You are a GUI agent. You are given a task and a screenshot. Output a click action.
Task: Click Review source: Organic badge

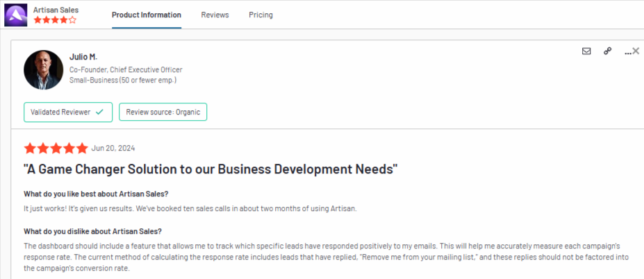[163, 112]
